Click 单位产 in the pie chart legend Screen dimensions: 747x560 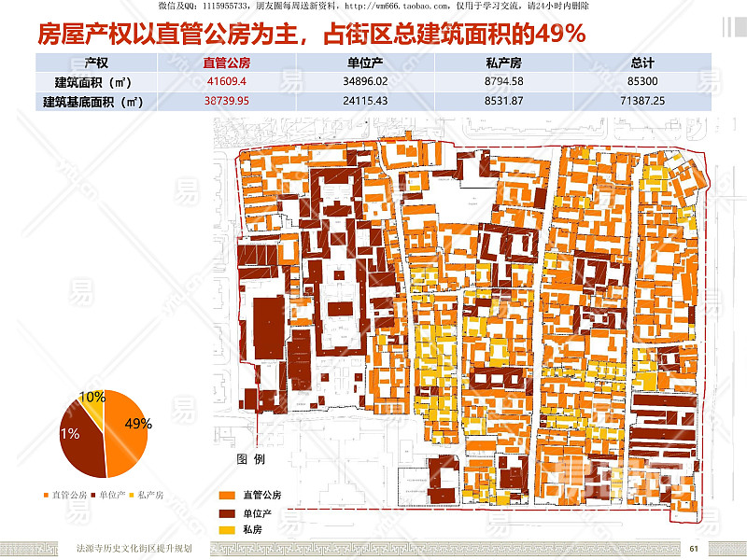click(x=108, y=496)
